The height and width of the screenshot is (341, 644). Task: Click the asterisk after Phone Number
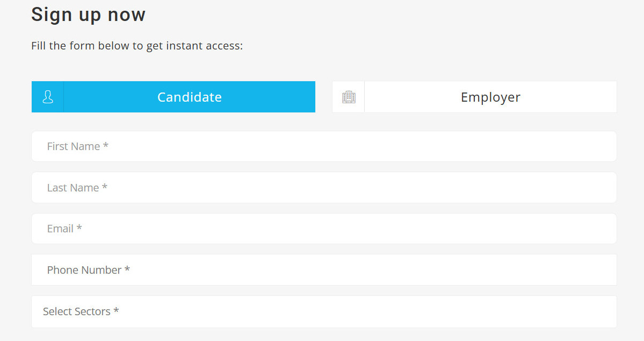point(127,268)
